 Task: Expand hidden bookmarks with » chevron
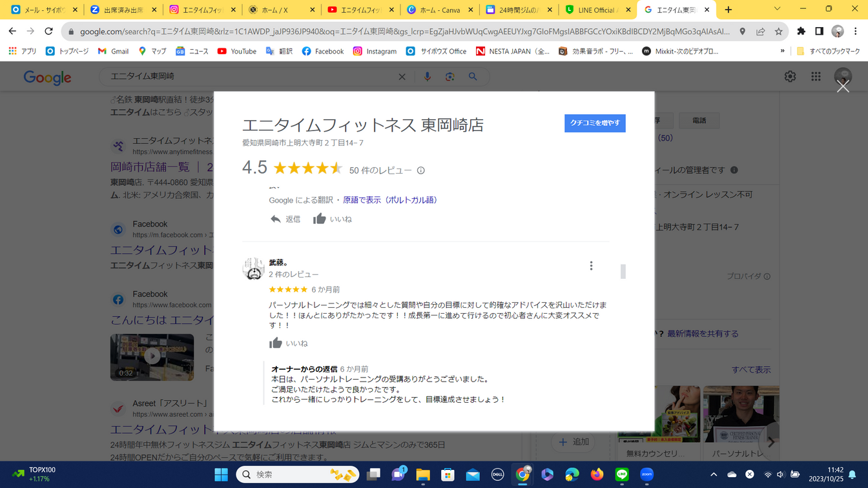[x=783, y=51]
